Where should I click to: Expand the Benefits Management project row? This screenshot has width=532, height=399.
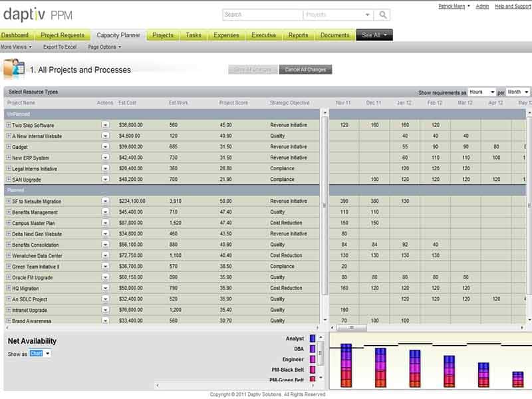coord(9,212)
